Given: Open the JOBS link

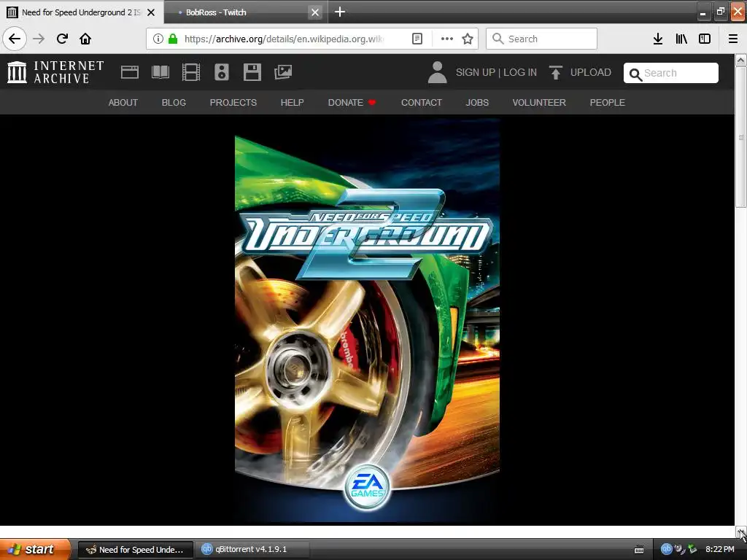Looking at the screenshot, I should (x=477, y=102).
